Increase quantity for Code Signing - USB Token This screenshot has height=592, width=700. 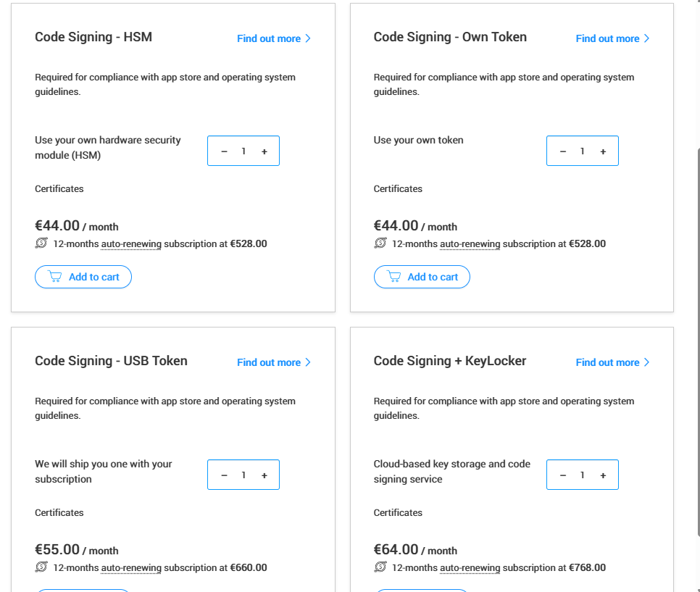[x=264, y=475]
